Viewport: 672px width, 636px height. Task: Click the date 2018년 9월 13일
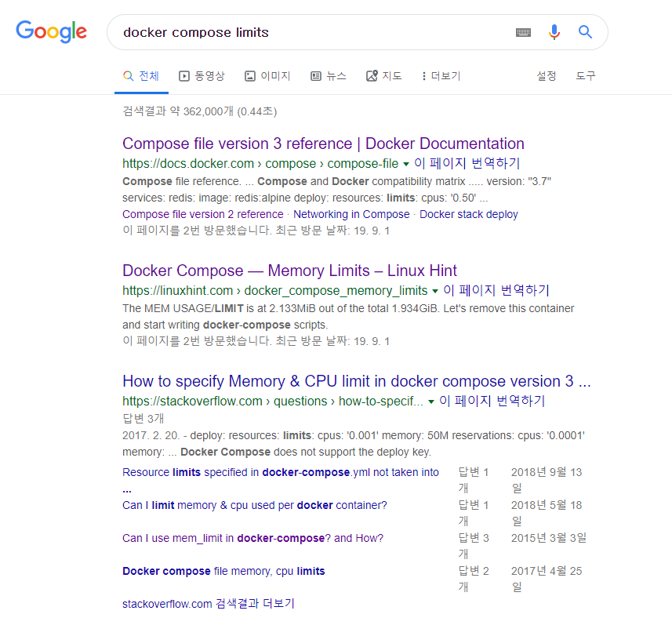pos(547,480)
